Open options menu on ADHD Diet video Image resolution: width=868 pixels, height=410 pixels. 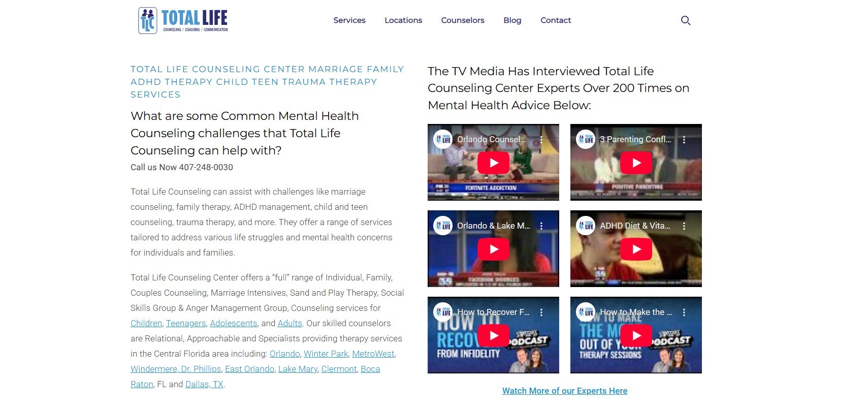684,226
